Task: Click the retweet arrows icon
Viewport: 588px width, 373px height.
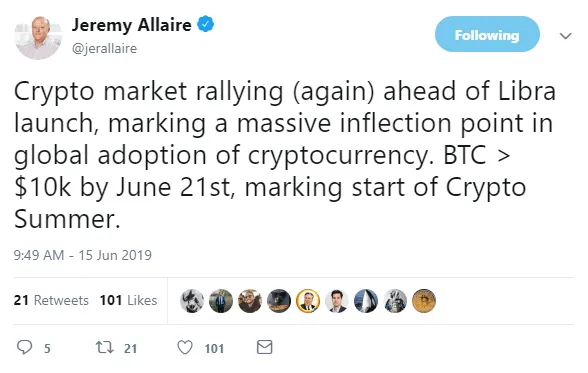Action: point(105,347)
